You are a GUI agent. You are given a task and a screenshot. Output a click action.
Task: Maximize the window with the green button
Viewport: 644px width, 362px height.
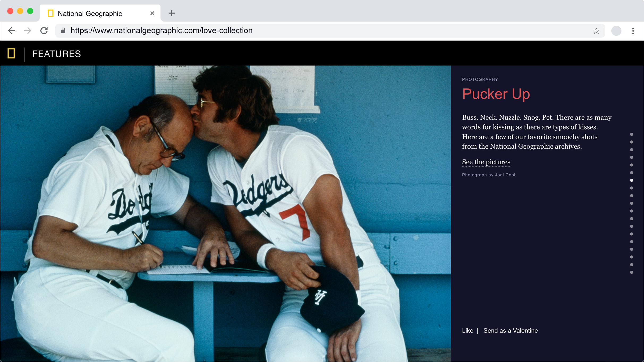(30, 11)
